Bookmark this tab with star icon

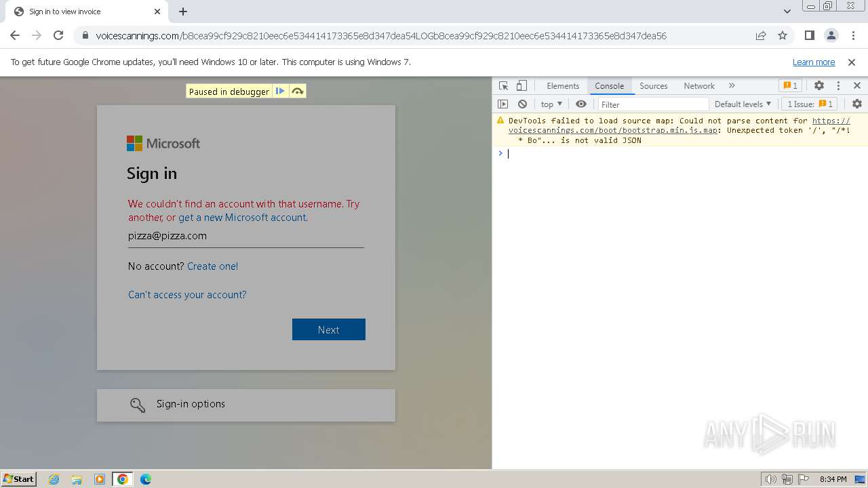[783, 35]
